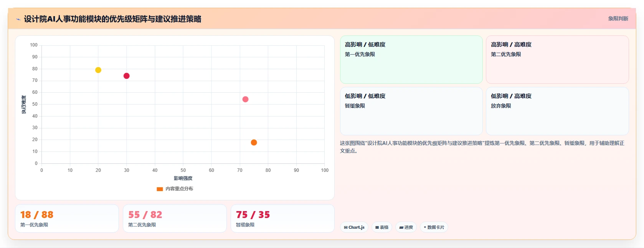This screenshot has height=248, width=644.
Task: Click the icon before the panel title
Action: pos(18,19)
